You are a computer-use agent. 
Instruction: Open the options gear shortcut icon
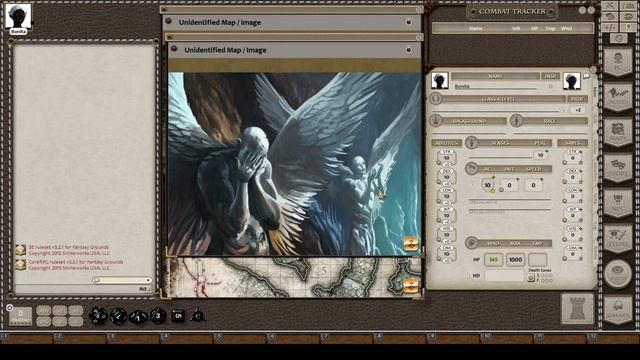(619, 38)
